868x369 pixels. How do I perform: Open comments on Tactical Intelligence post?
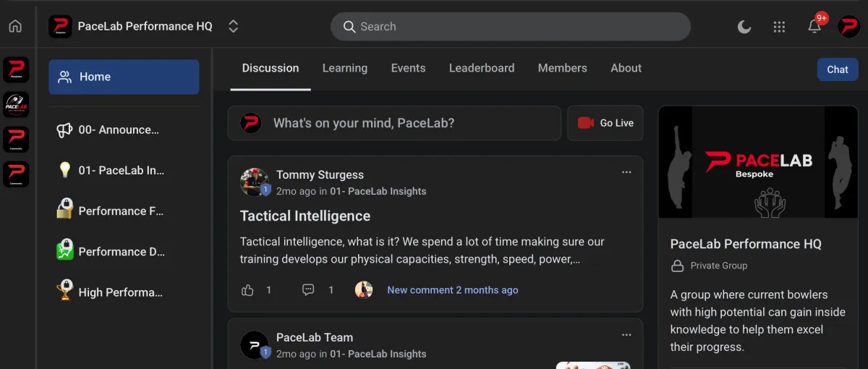point(308,290)
